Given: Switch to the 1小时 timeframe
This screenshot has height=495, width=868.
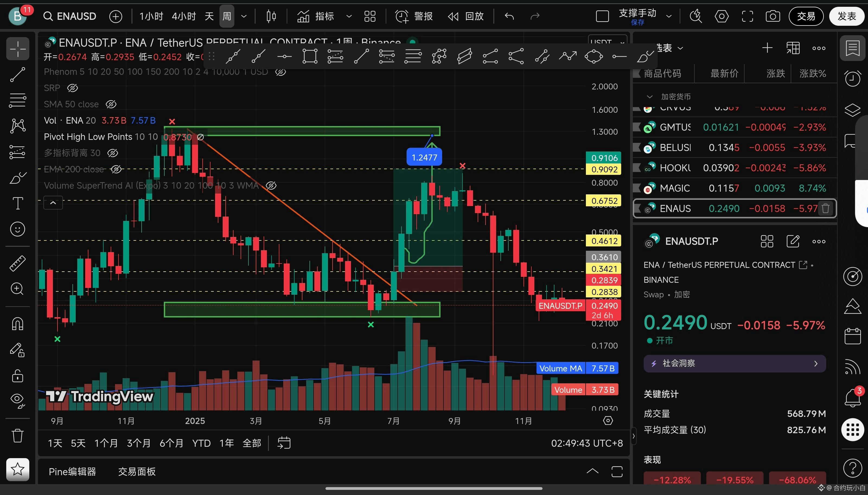Looking at the screenshot, I should pyautogui.click(x=151, y=16).
